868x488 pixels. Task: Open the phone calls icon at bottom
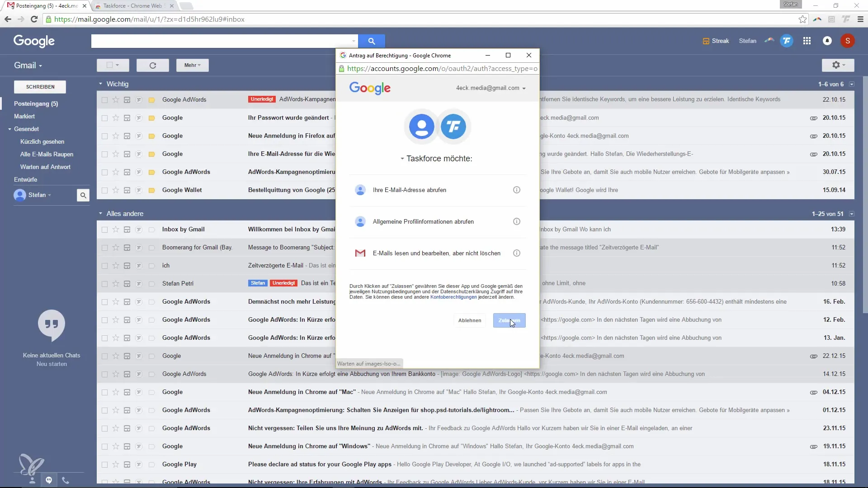pyautogui.click(x=66, y=480)
